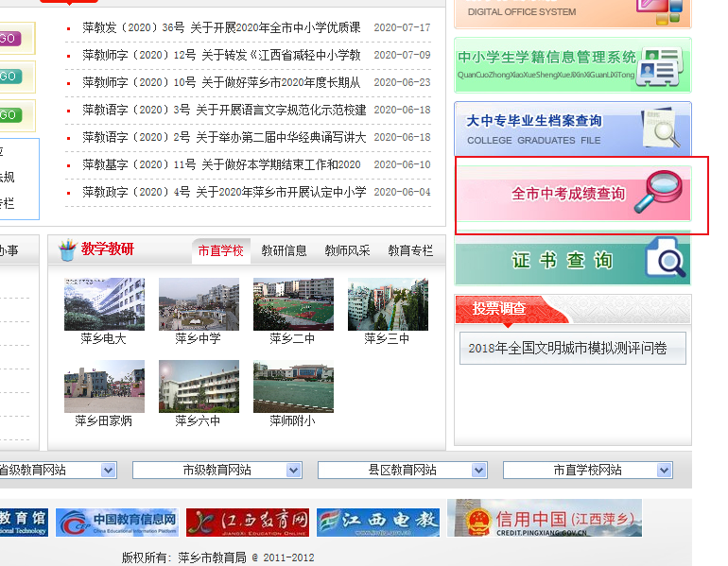Open the 萍乡二中 school photo
This screenshot has height=566, width=728.
[x=293, y=304]
